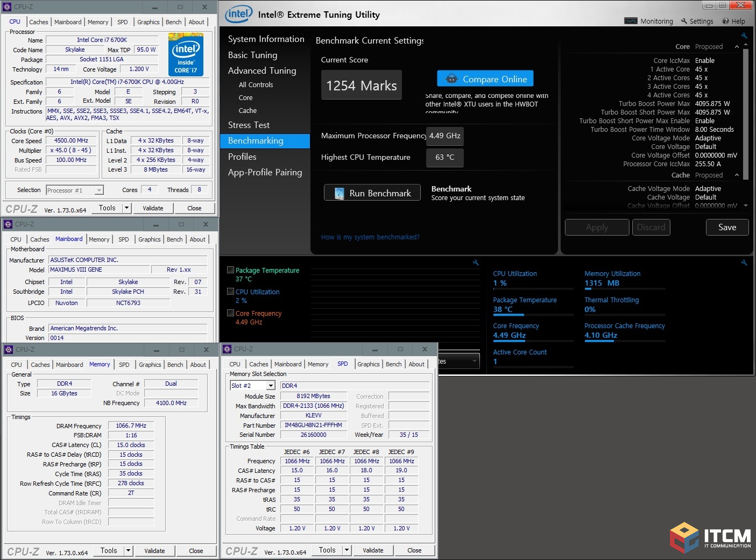Screen dimensions: 756x560
Task: Click Close in the SPD CPU-Z window
Action: (x=414, y=550)
